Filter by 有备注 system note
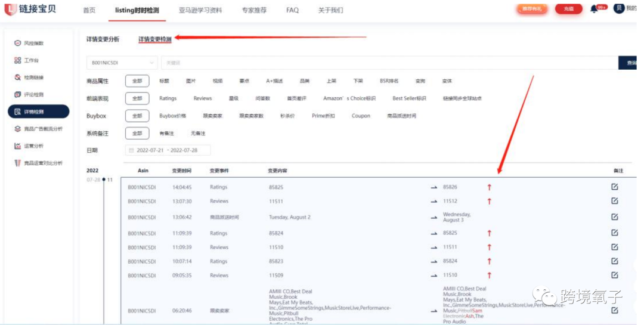 click(x=166, y=134)
